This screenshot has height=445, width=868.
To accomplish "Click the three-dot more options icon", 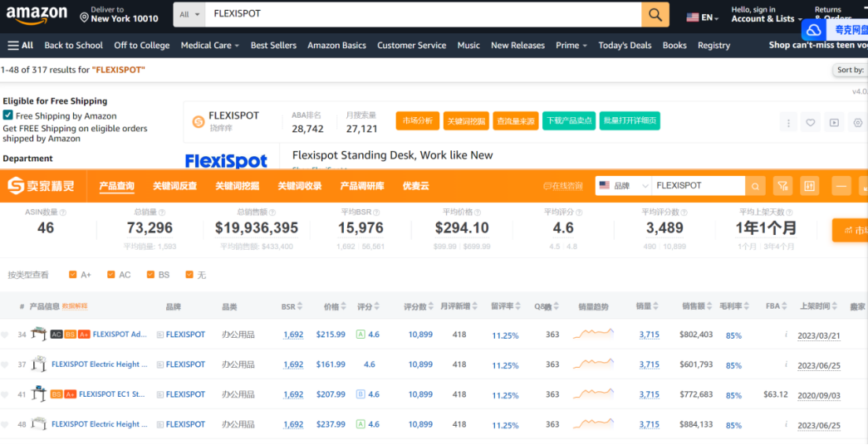I will pyautogui.click(x=788, y=123).
